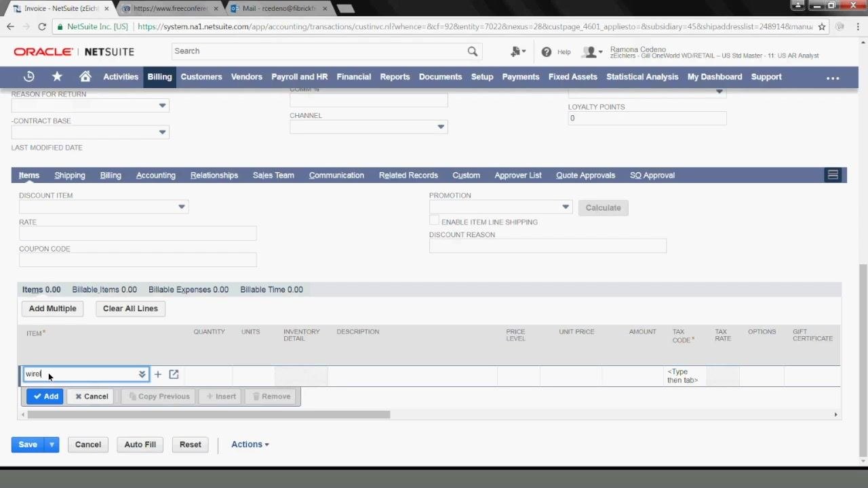The height and width of the screenshot is (488, 868).
Task: Click the horizontal scrollbar under item list
Action: [x=209, y=415]
